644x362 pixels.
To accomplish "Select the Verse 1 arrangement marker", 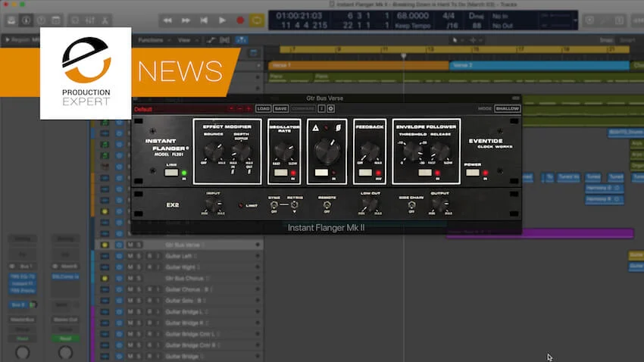I will coord(359,65).
